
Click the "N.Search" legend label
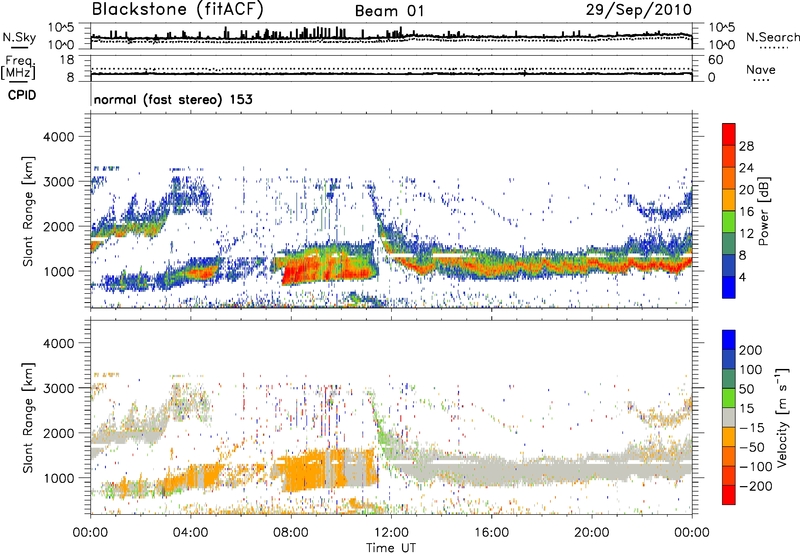coord(772,37)
